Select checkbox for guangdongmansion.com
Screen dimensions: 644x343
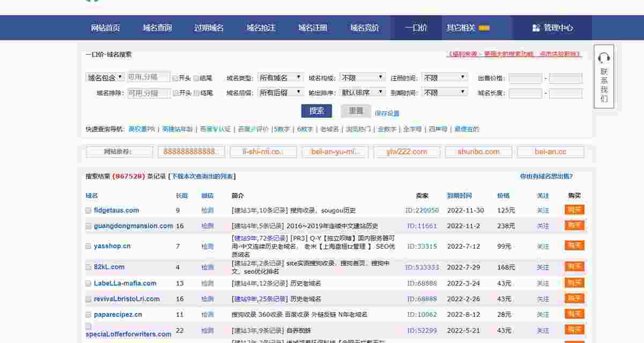click(x=88, y=226)
